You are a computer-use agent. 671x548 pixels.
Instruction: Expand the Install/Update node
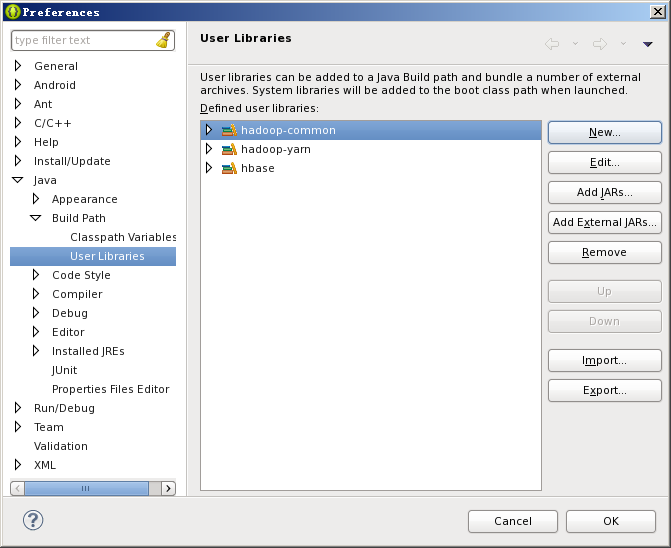(18, 161)
